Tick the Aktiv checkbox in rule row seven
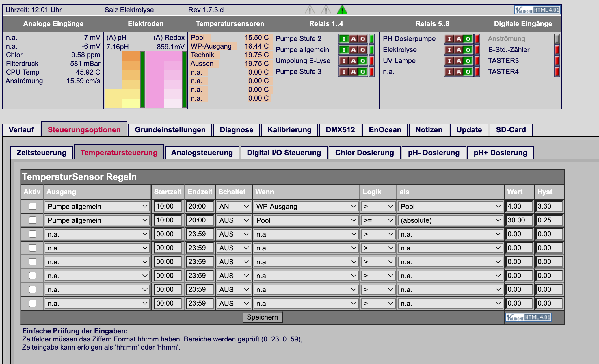Viewport: 599px width, 364px height. coord(33,289)
